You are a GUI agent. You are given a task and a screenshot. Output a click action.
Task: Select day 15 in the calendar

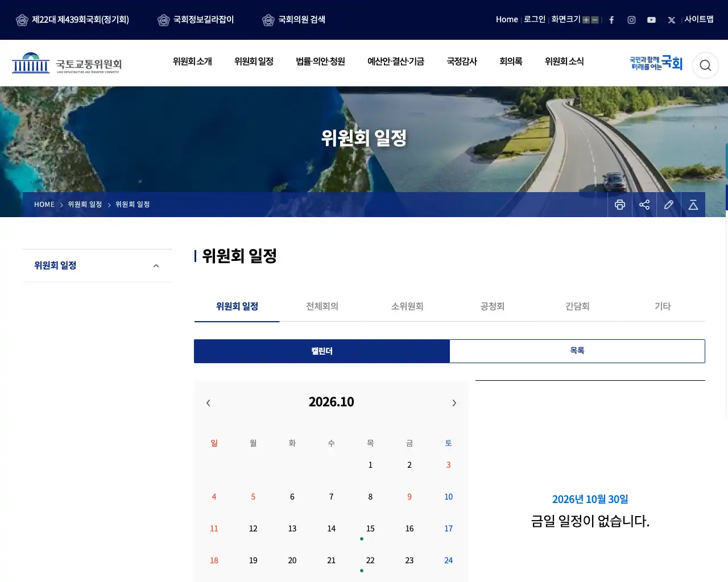point(370,529)
